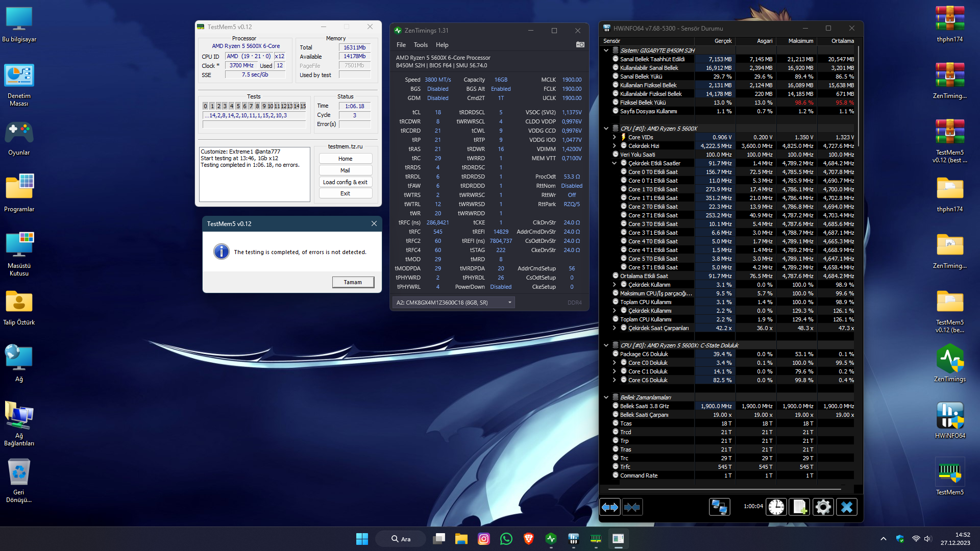Open the Tools menu in ZenTimings
Viewport: 980px width, 551px height.
pyautogui.click(x=421, y=45)
